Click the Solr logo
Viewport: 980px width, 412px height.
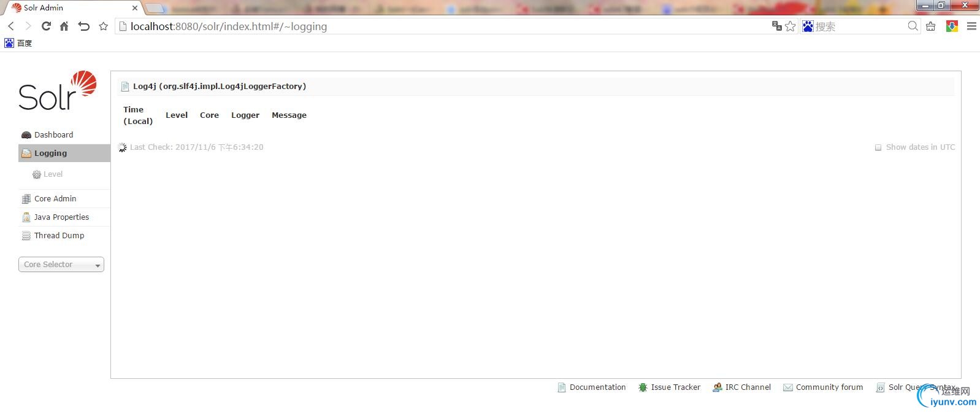[58, 91]
